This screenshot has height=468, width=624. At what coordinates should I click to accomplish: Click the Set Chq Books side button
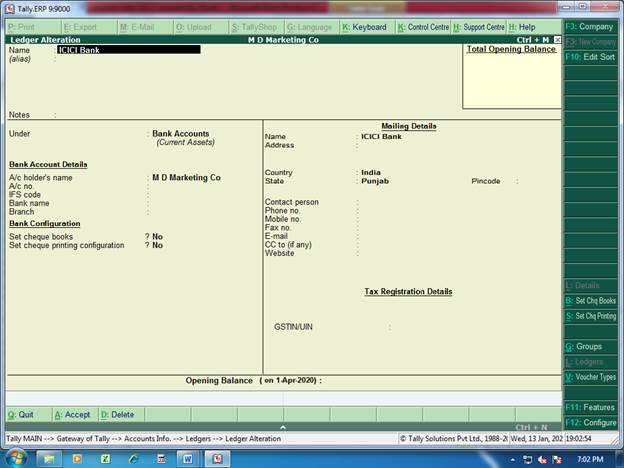pos(591,301)
